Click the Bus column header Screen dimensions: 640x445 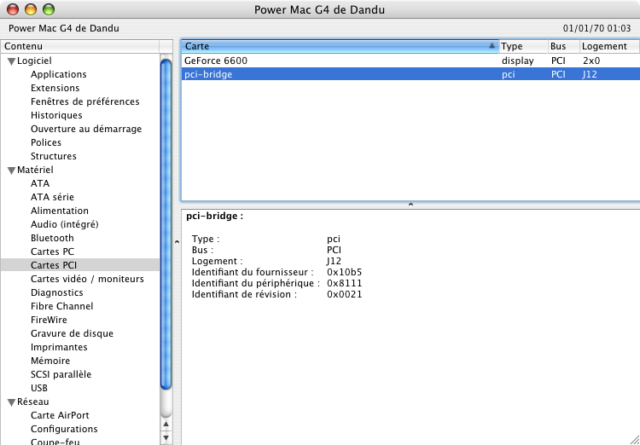tap(560, 46)
